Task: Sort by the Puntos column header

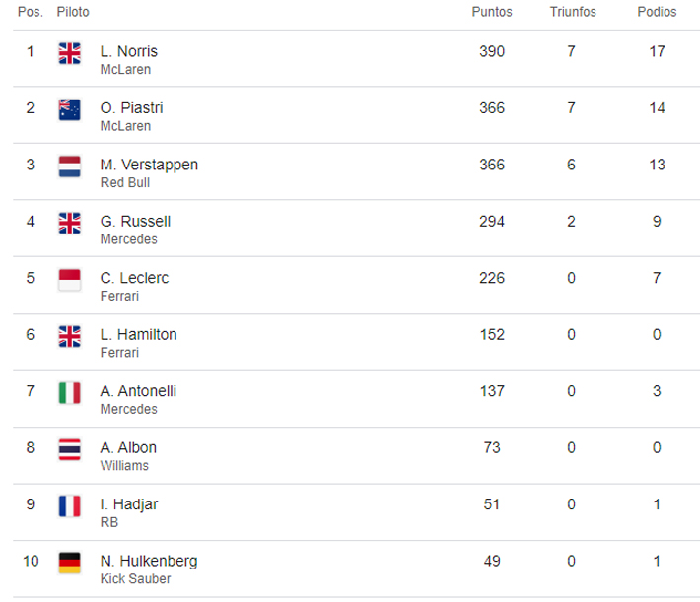Action: point(490,13)
